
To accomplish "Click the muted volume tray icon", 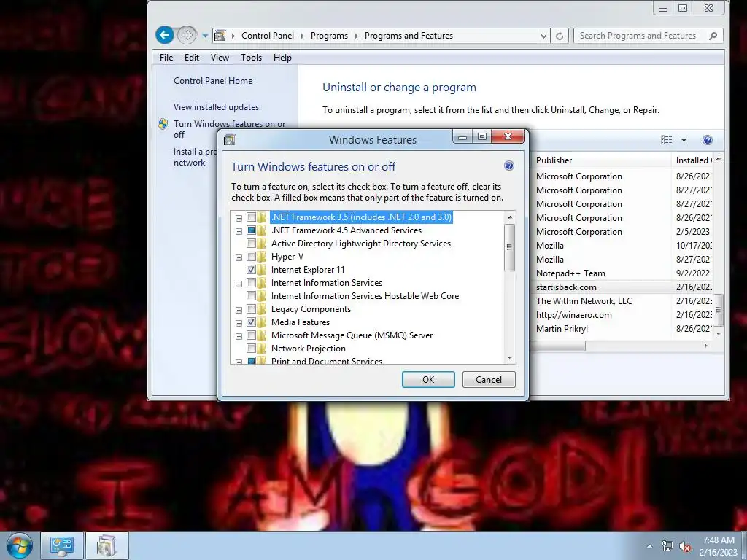I will pyautogui.click(x=686, y=547).
